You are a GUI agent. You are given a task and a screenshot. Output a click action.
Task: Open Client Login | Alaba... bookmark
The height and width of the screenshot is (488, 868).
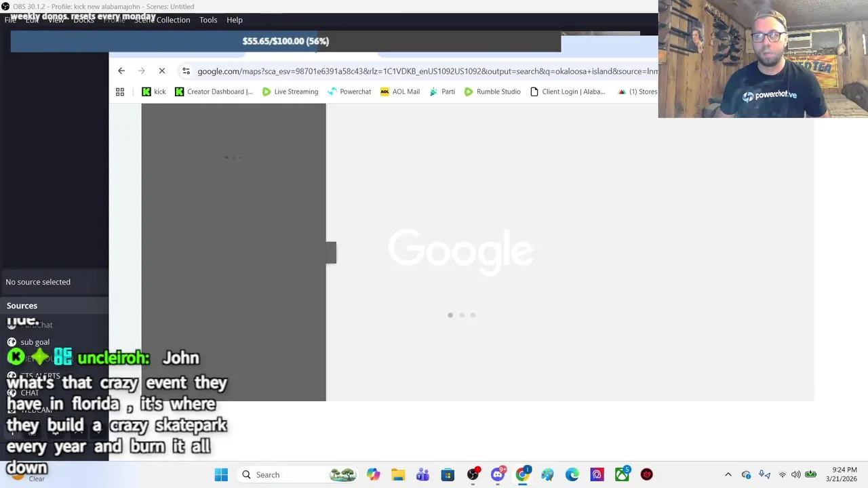pos(568,91)
